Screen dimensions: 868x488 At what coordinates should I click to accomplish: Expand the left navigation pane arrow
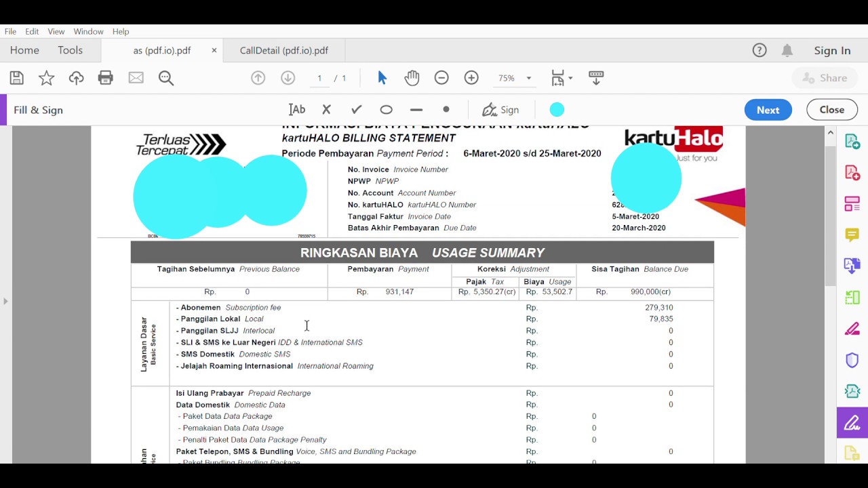(5, 301)
